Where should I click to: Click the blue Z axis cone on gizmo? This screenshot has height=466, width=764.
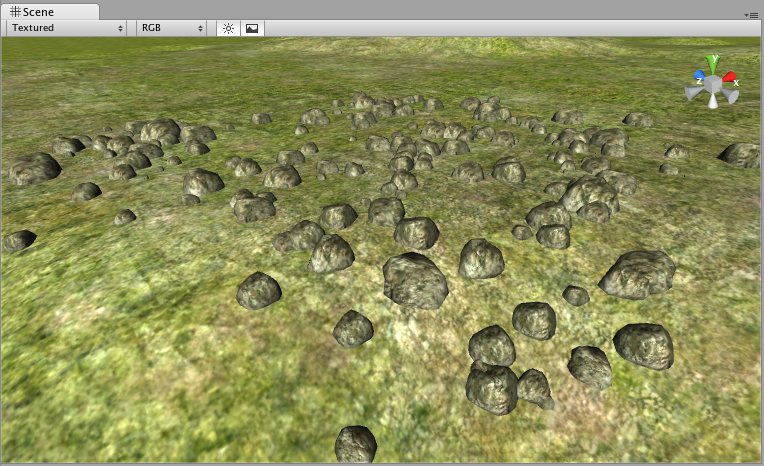pyautogui.click(x=699, y=76)
